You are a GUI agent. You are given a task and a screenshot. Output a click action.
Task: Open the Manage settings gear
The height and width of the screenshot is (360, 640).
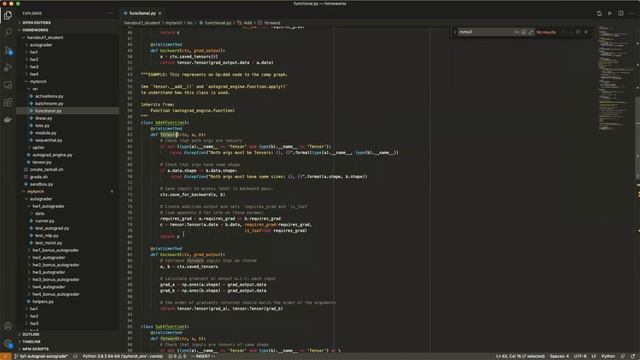[8, 344]
